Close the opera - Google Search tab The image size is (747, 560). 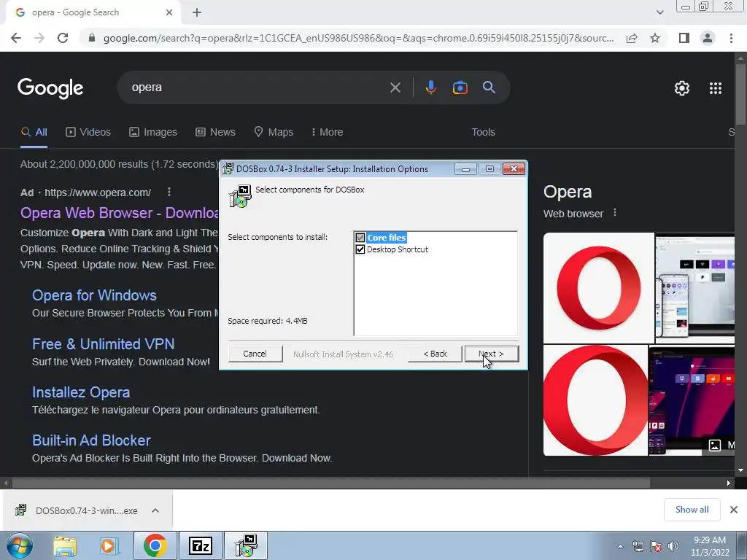click(x=169, y=12)
